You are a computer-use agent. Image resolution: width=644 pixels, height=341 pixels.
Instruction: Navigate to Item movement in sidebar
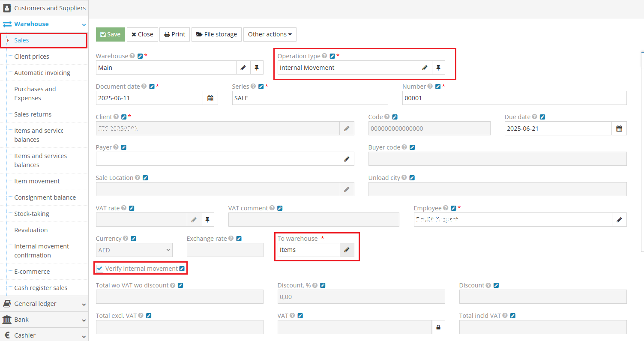(x=36, y=181)
